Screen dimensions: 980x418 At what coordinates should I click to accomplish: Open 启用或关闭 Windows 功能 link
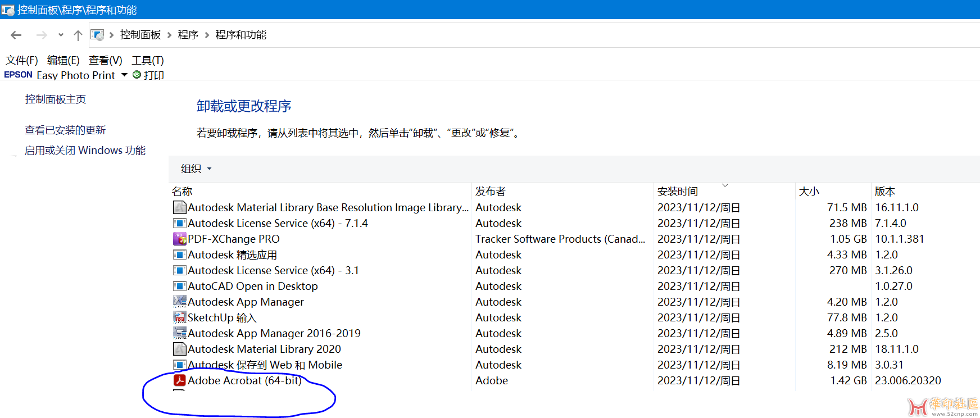(85, 151)
